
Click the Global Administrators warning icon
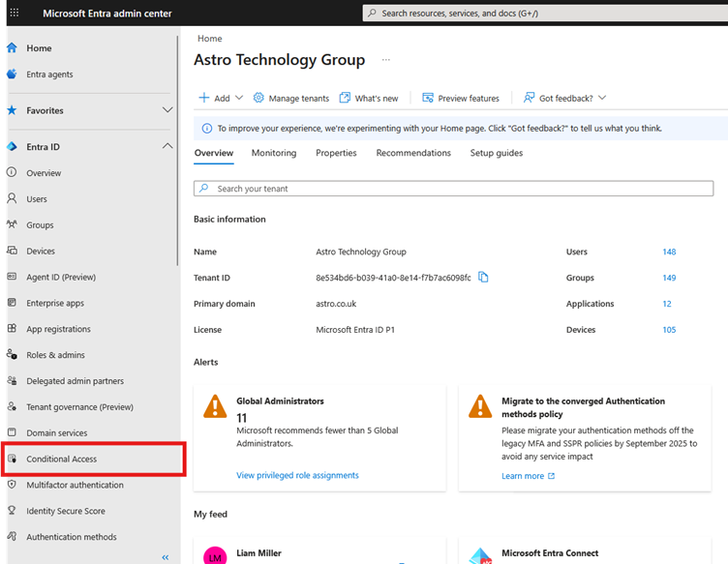[215, 406]
